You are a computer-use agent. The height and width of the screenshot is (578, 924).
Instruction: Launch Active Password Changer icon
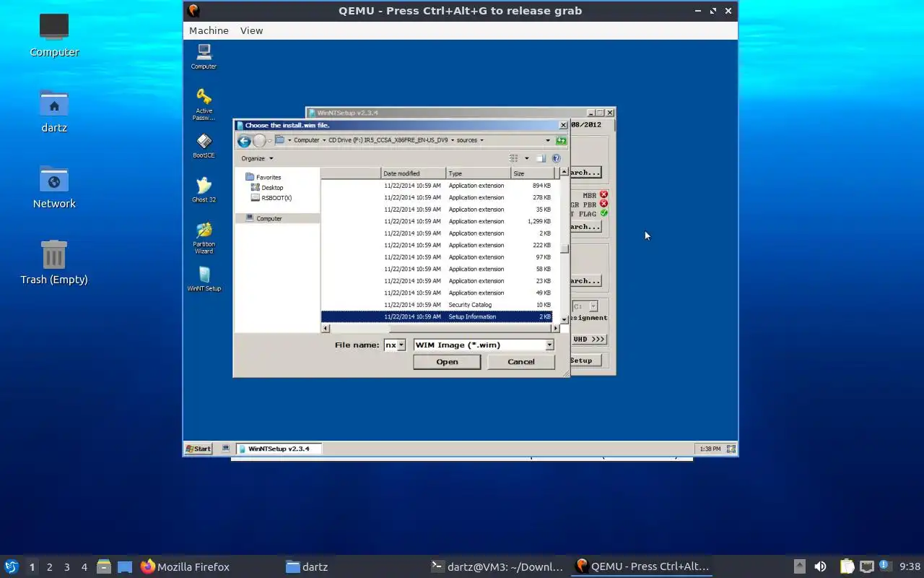pos(204,104)
